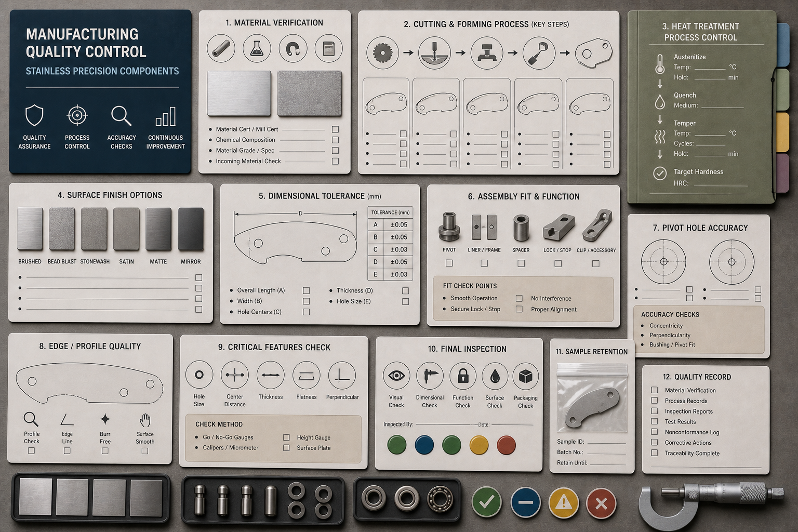Select the saw blade cutting step icon

coord(382,52)
